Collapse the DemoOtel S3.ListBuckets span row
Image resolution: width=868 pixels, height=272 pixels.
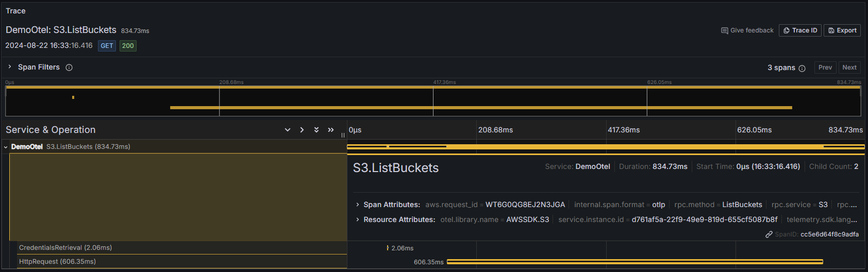pyautogui.click(x=6, y=147)
